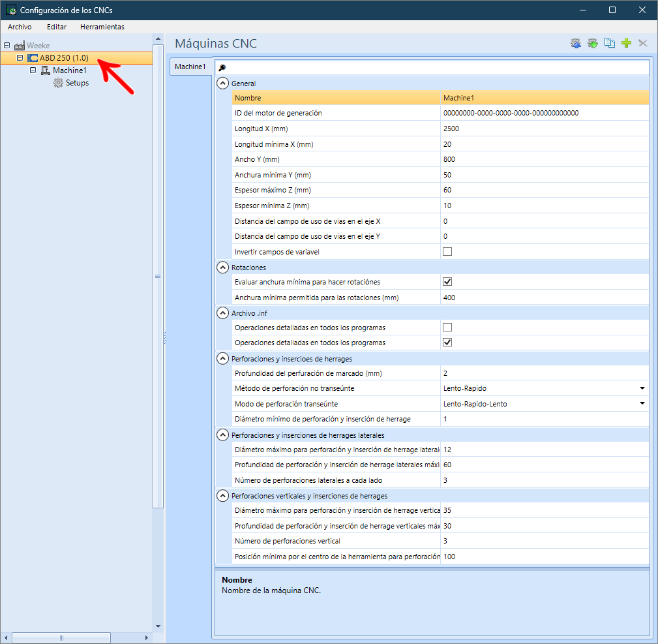Click the Weeke factory icon in tree

coord(20,45)
